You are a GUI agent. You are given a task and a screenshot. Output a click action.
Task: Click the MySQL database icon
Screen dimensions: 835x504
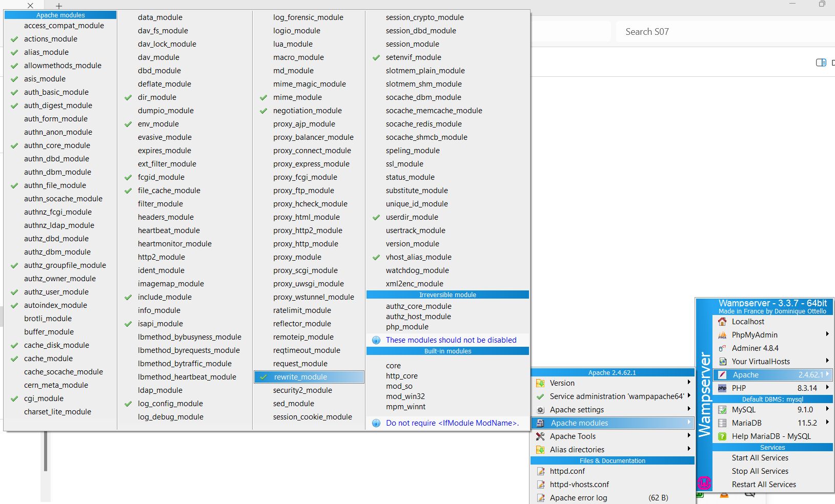point(722,410)
